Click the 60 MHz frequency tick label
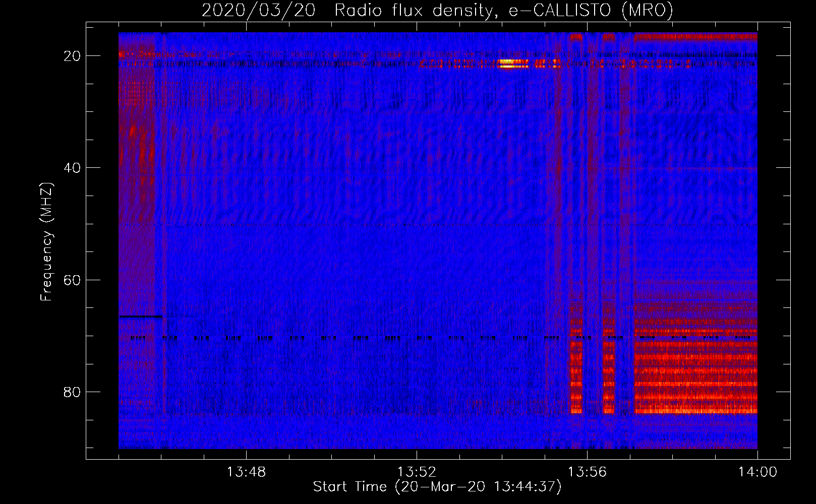Image resolution: width=816 pixels, height=504 pixels. 72,280
